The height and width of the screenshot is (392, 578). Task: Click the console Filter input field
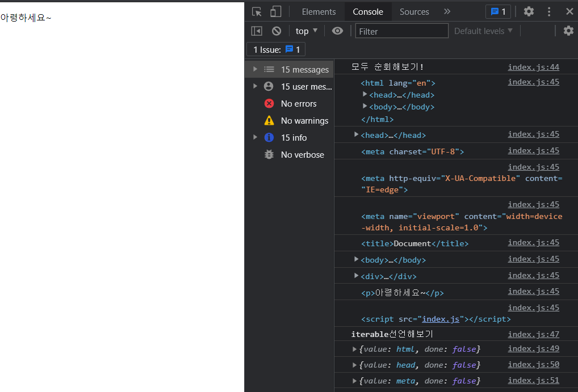coord(401,31)
